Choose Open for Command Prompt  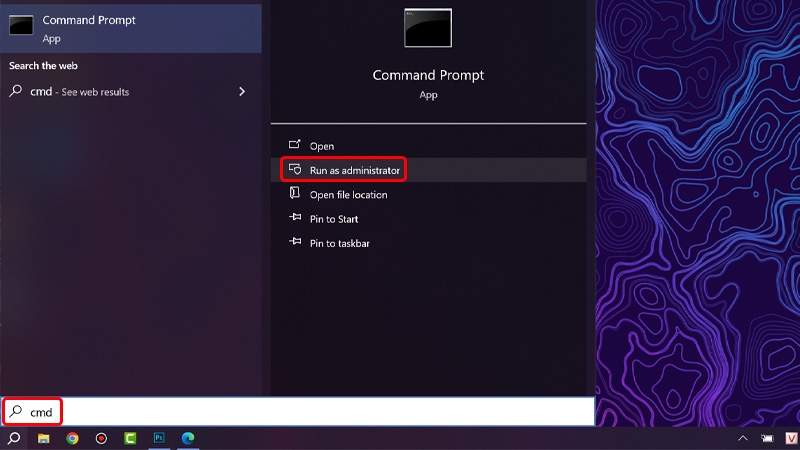point(429,146)
